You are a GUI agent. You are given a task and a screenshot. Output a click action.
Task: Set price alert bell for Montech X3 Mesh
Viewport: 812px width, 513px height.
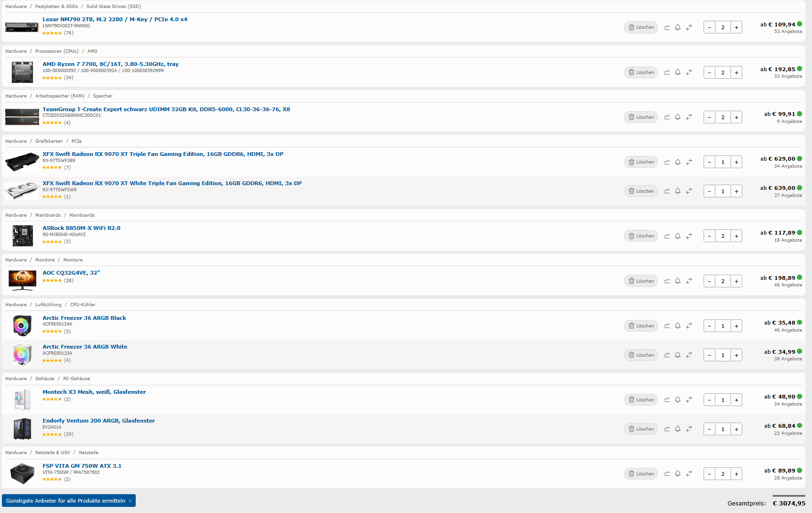pyautogui.click(x=678, y=400)
